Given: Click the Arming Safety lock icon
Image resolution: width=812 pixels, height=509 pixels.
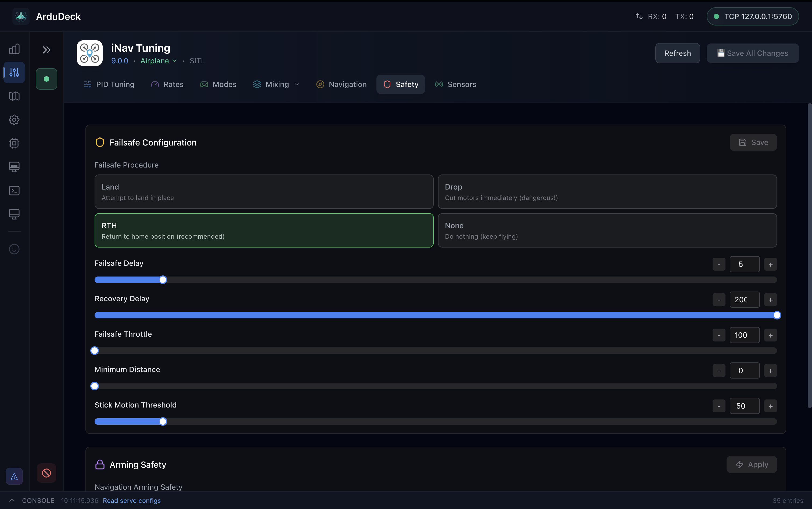Looking at the screenshot, I should point(100,464).
